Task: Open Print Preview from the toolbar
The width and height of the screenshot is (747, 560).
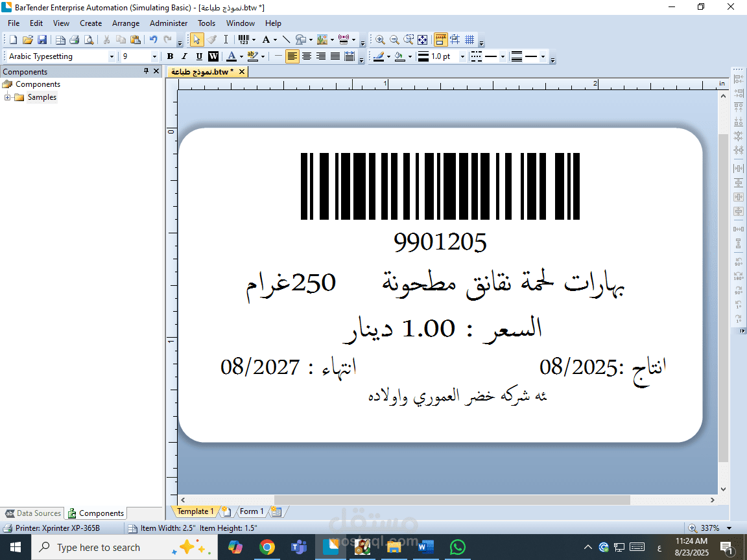Action: 89,40
